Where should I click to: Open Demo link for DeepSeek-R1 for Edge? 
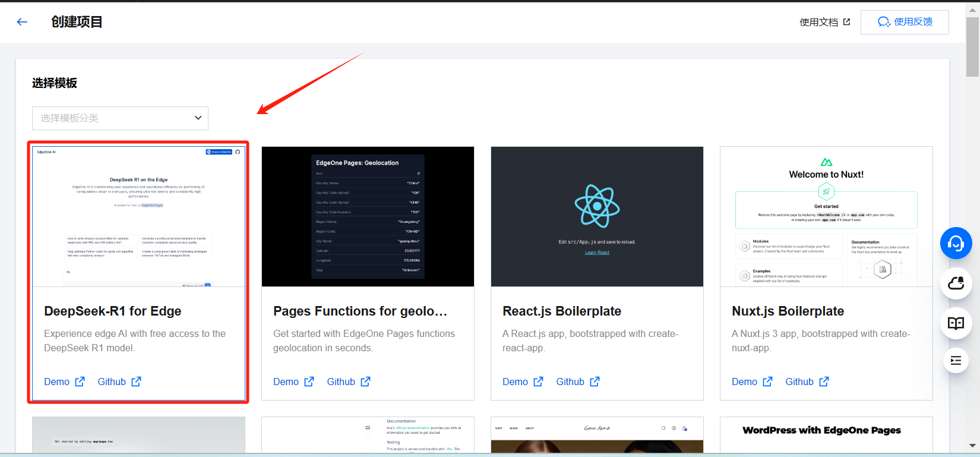tap(57, 382)
